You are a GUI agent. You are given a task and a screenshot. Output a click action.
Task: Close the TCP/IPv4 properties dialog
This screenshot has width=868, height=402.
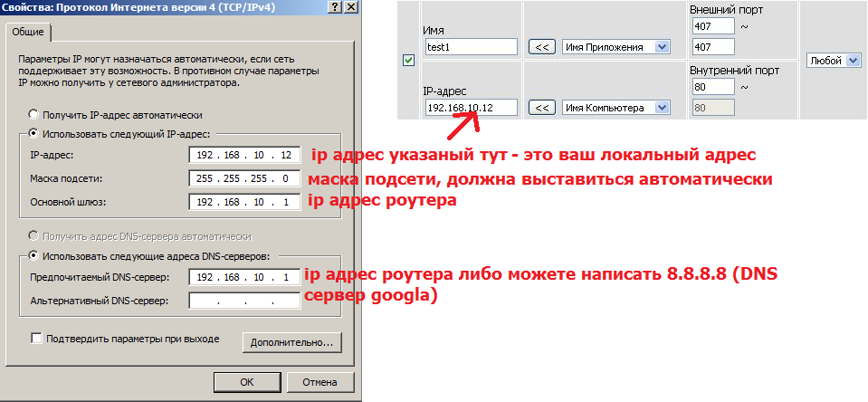point(351,6)
